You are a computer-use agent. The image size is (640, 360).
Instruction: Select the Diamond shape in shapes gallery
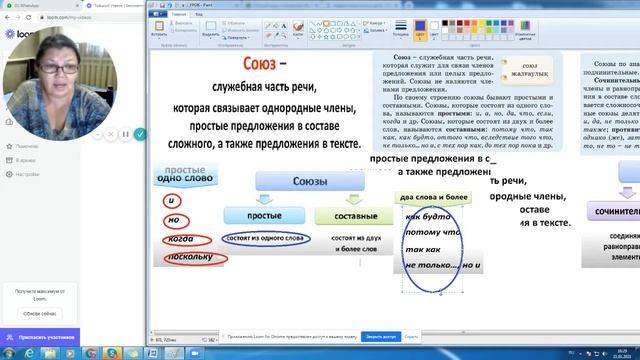(320, 30)
